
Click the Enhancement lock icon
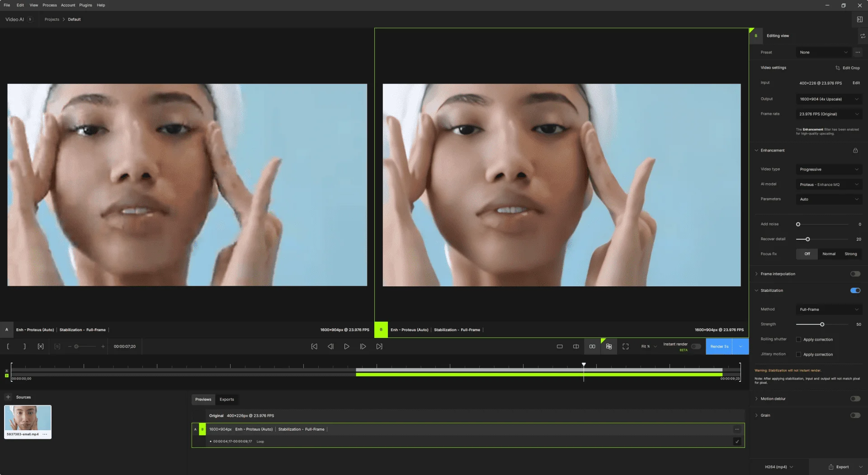(x=855, y=150)
